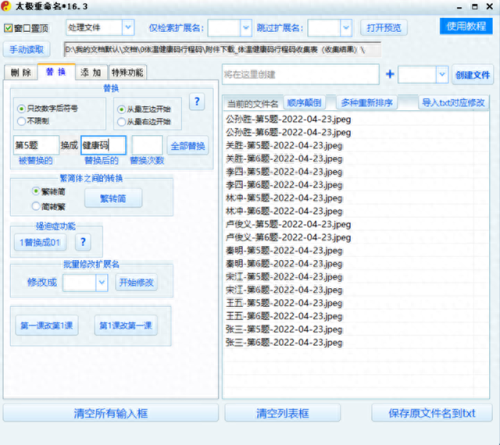Open help beside 1替换成01 button

pyautogui.click(x=83, y=242)
